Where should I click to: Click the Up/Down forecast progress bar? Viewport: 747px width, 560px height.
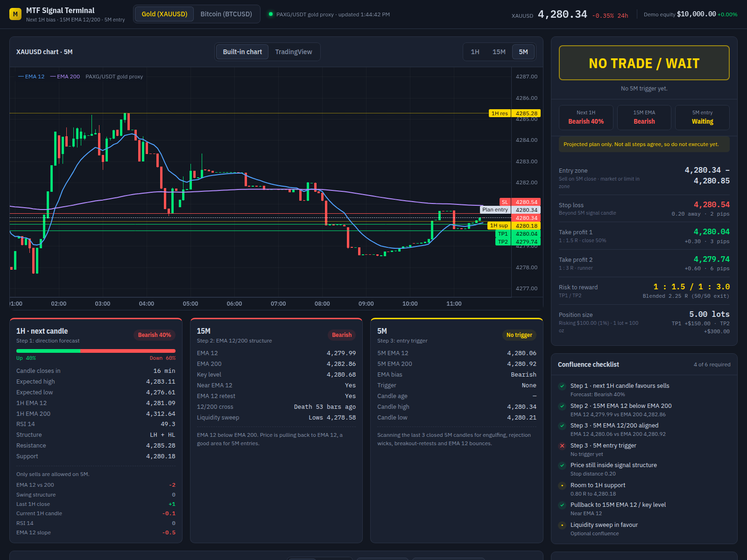pos(96,351)
